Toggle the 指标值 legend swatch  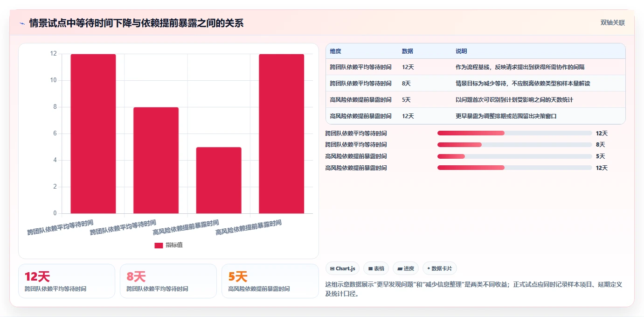coord(159,245)
